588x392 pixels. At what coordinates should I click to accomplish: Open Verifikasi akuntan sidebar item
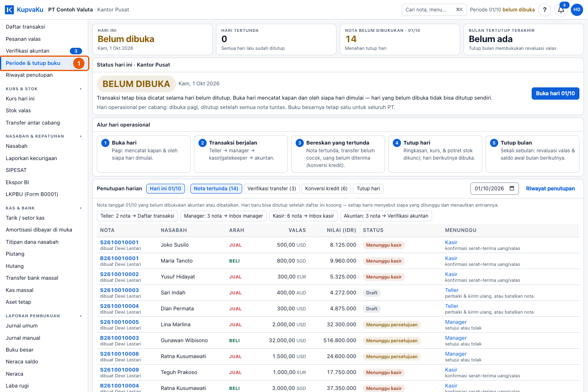pos(44,51)
